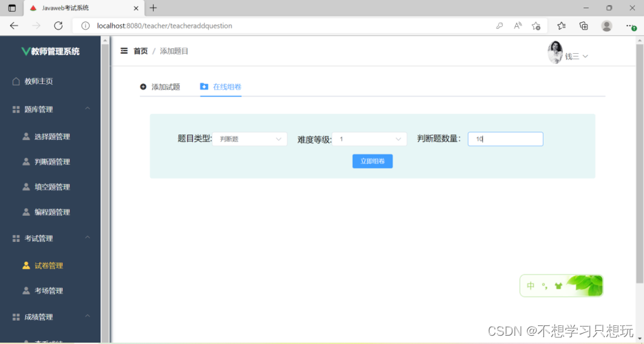Open the favorites list icon
The height and width of the screenshot is (344, 644).
561,26
